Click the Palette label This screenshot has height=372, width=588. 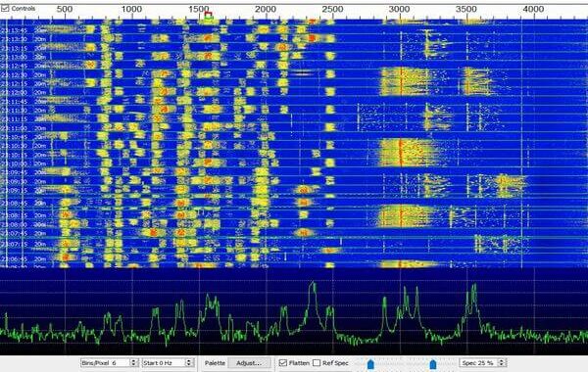tap(215, 362)
